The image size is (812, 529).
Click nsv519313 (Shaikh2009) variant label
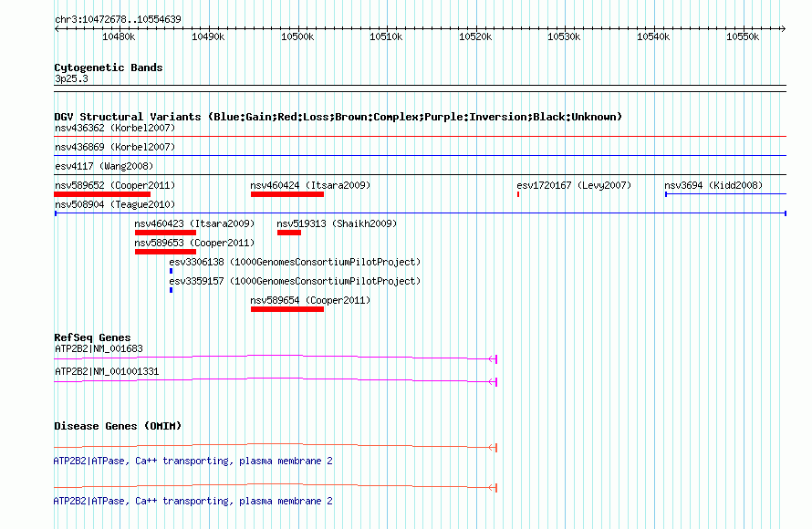[337, 223]
